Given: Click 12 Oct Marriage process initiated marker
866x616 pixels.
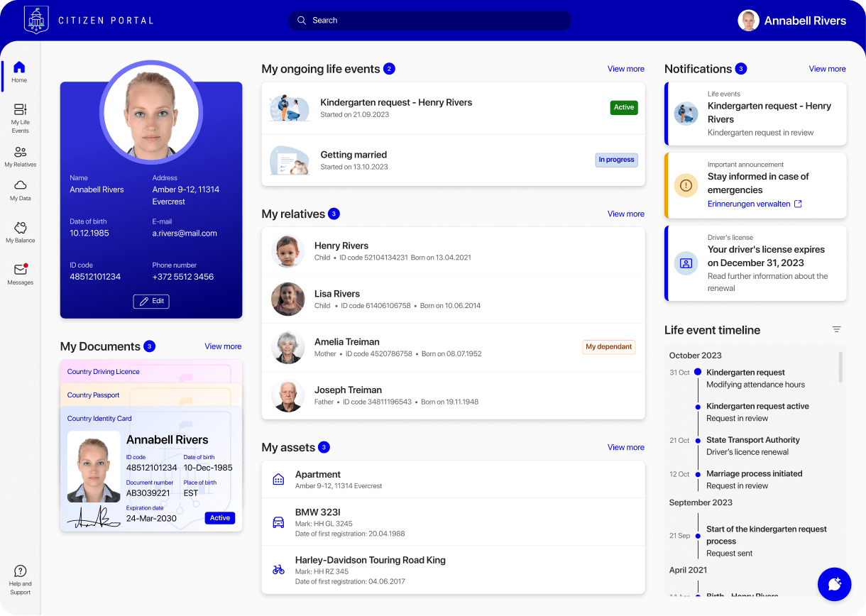Looking at the screenshot, I should (698, 473).
